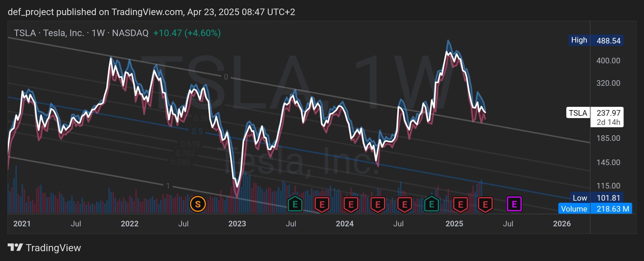
Task: Click the purple upcoming earnings marker
Action: [x=514, y=204]
